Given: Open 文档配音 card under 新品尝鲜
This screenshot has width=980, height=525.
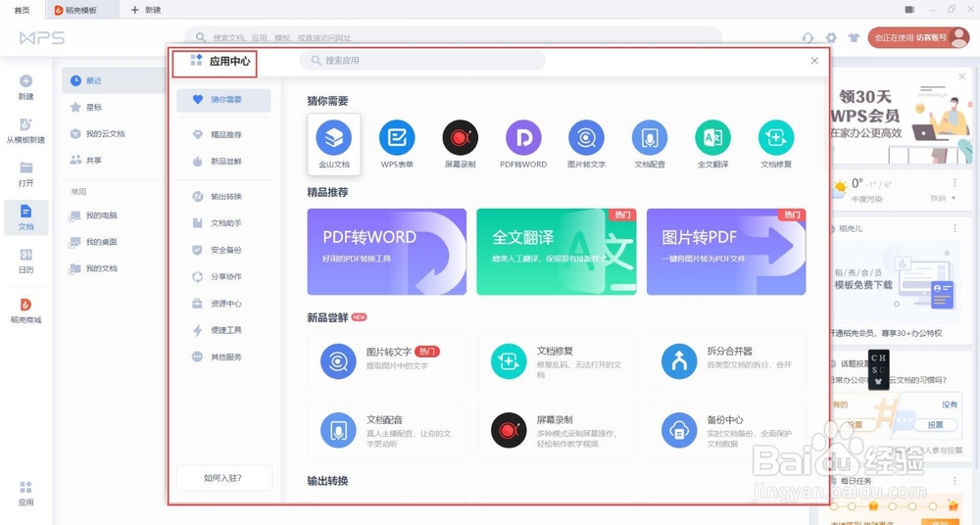Looking at the screenshot, I should 386,430.
